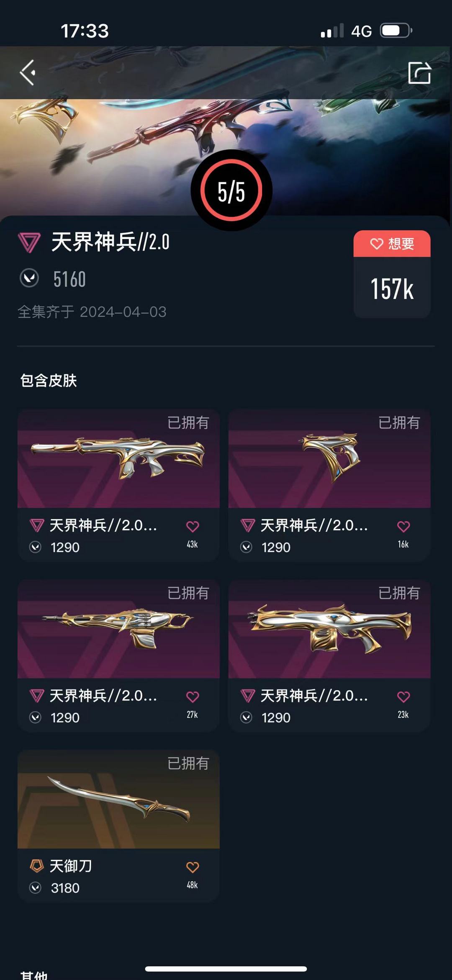Viewport: 452px width, 980px height.
Task: Like the skin with 27k hearts
Action: pyautogui.click(x=193, y=697)
